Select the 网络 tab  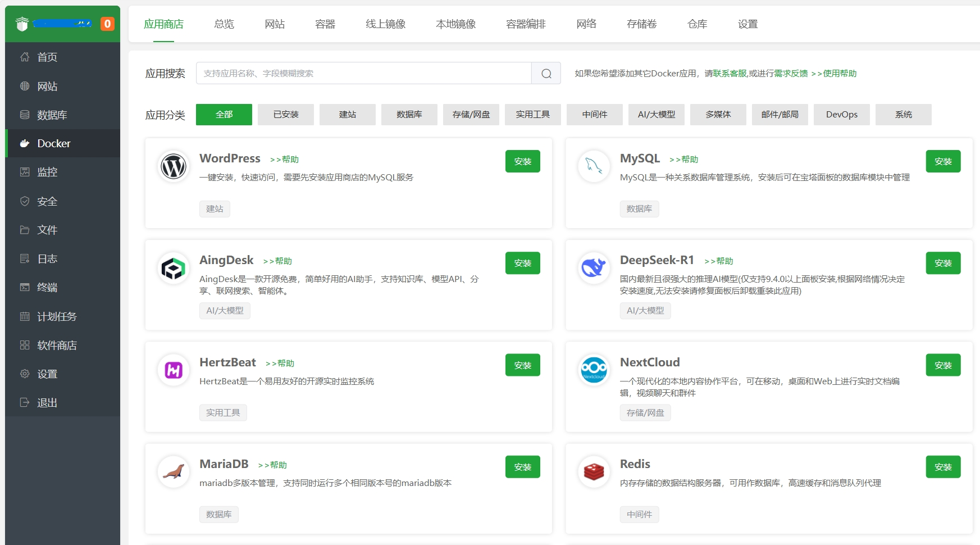[x=586, y=24]
